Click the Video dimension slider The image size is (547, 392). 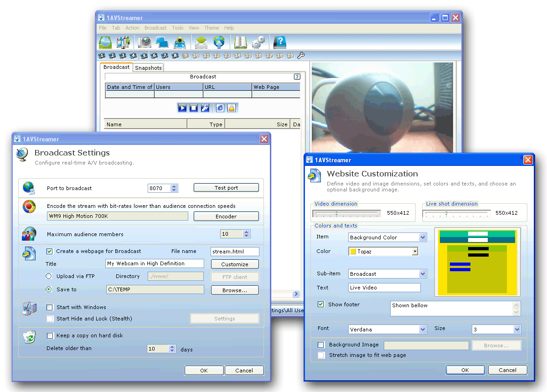pyautogui.click(x=347, y=213)
